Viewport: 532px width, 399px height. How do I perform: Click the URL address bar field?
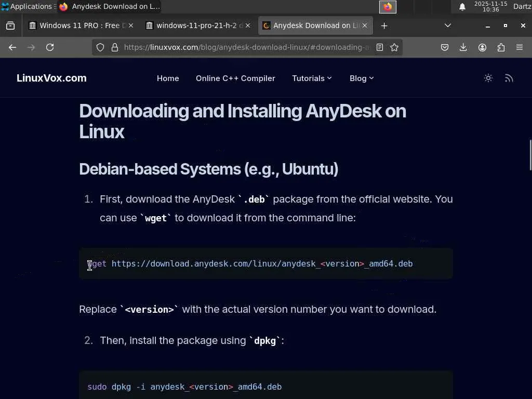246,47
